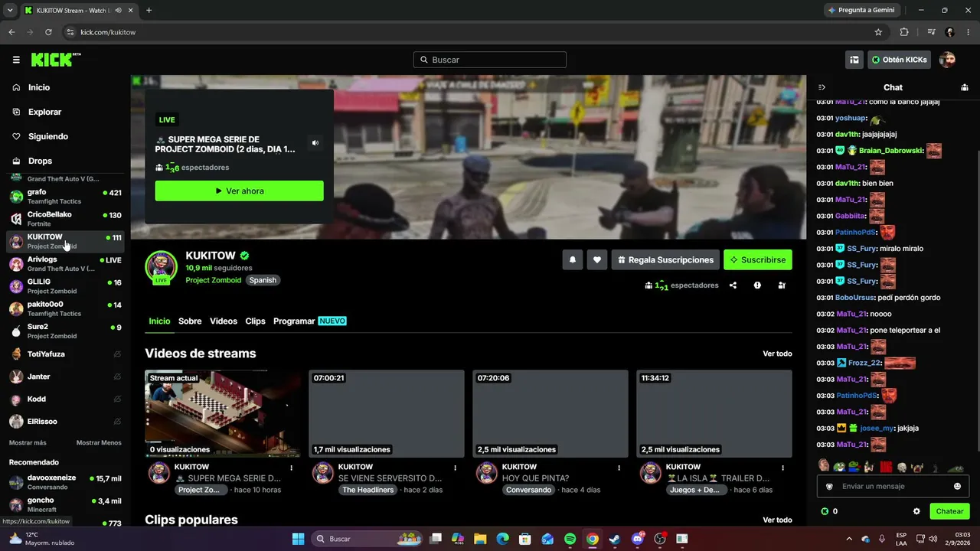Viewport: 980px width, 551px height.
Task: Toggle the notification icon for TotiYafuza
Action: tap(117, 354)
